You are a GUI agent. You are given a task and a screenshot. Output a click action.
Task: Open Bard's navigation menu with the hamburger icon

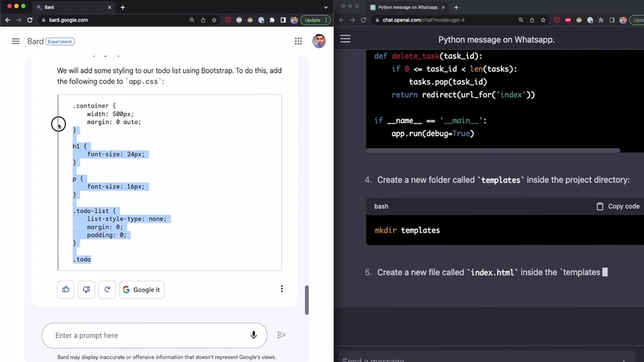click(15, 41)
